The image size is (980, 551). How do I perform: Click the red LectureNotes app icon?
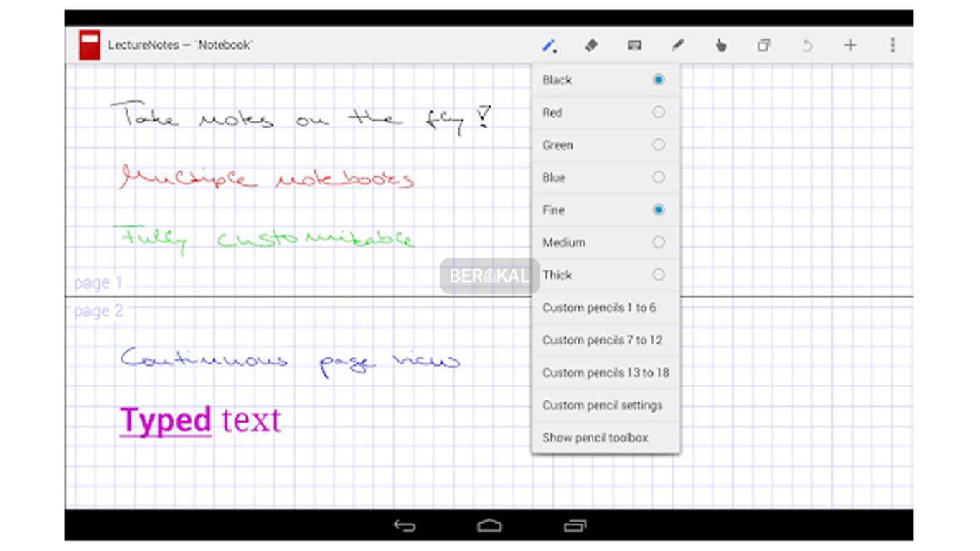[90, 44]
